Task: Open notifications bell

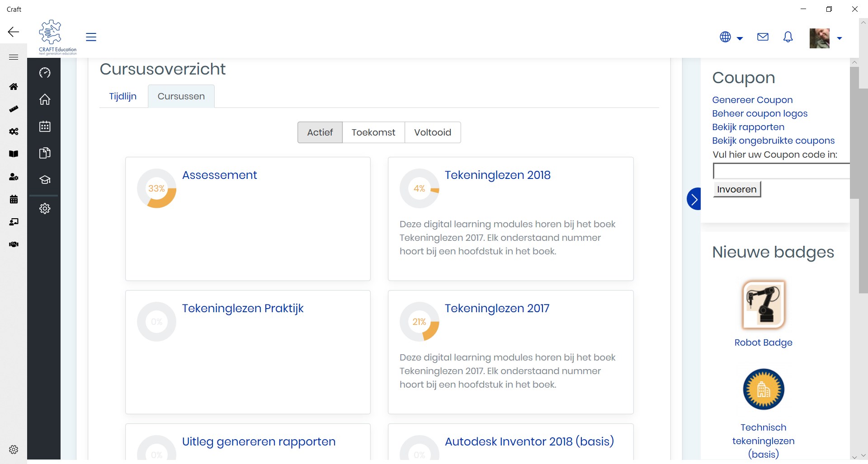Action: 788,37
